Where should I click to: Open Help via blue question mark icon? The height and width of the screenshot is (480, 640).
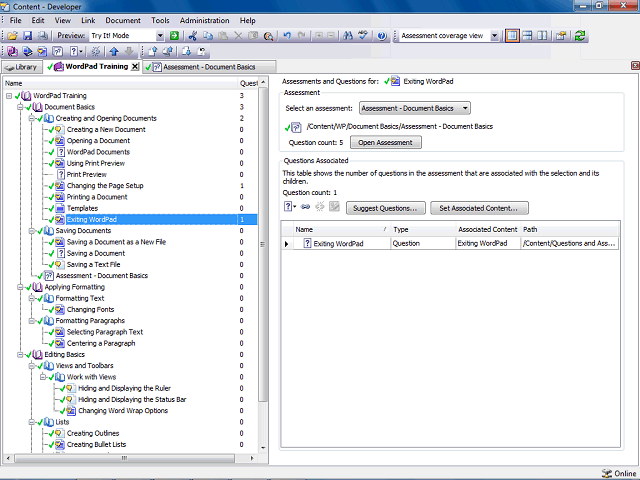click(x=382, y=36)
